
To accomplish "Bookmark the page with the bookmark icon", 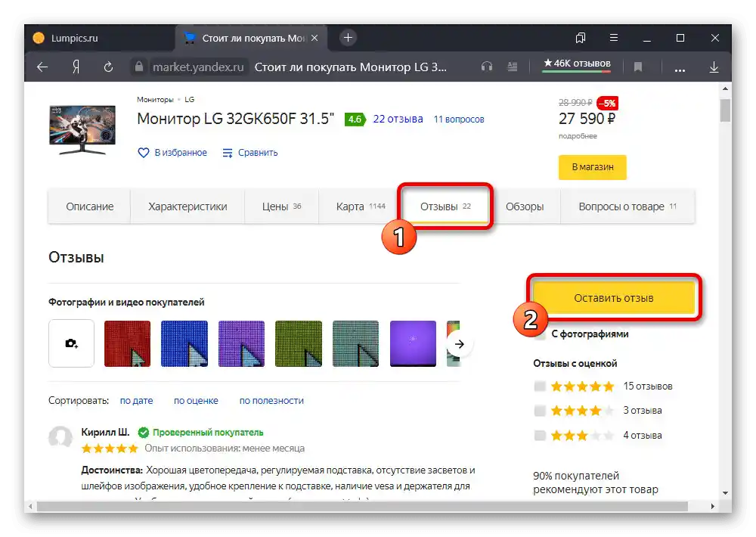I will point(638,67).
